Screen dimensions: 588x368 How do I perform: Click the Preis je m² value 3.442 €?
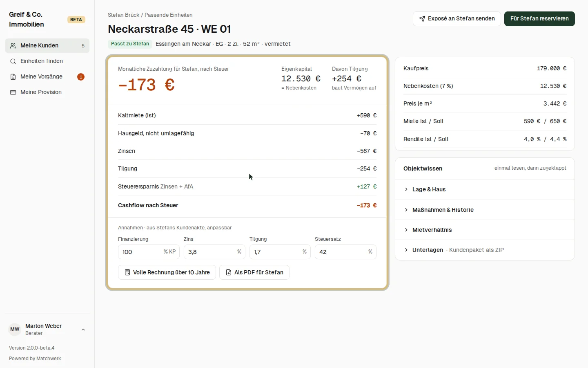pyautogui.click(x=555, y=103)
